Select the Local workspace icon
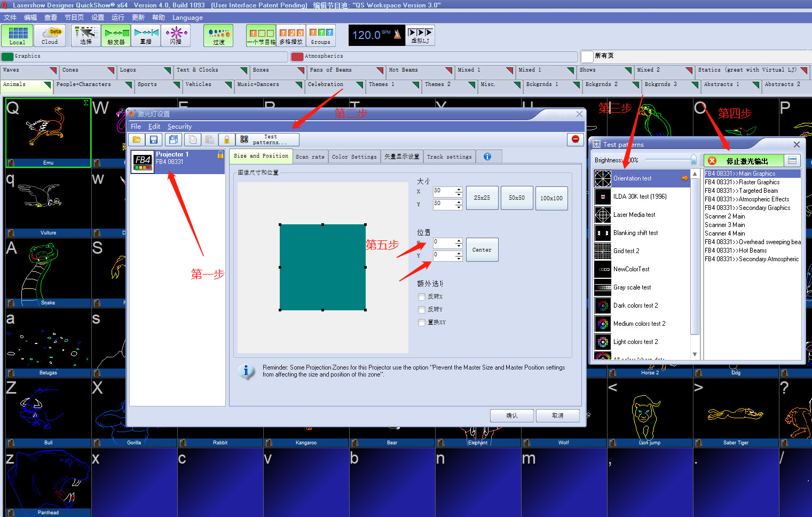812x517 pixels. 17,35
